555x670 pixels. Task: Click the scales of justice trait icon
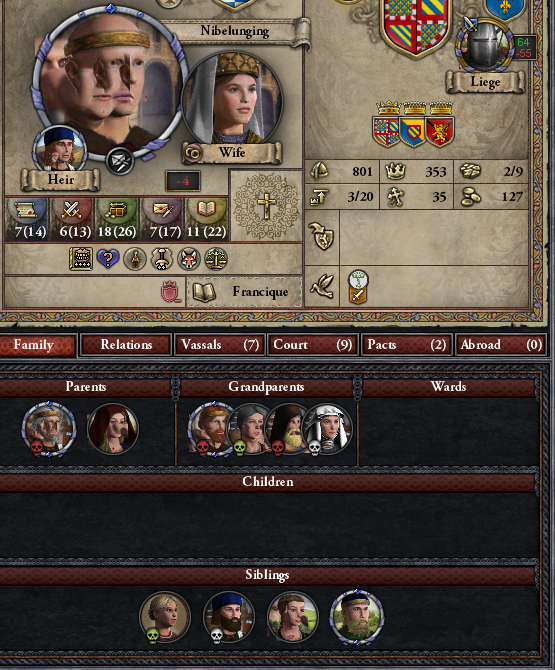coord(216,259)
